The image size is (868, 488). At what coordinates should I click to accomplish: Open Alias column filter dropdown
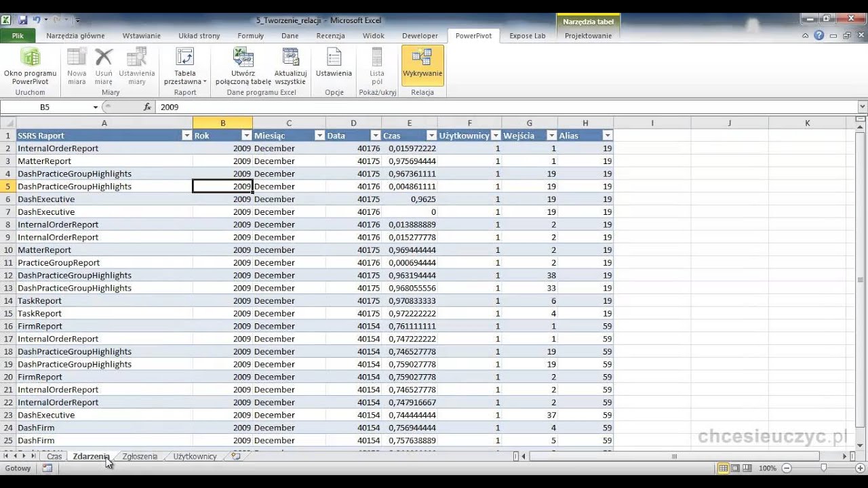click(x=608, y=136)
